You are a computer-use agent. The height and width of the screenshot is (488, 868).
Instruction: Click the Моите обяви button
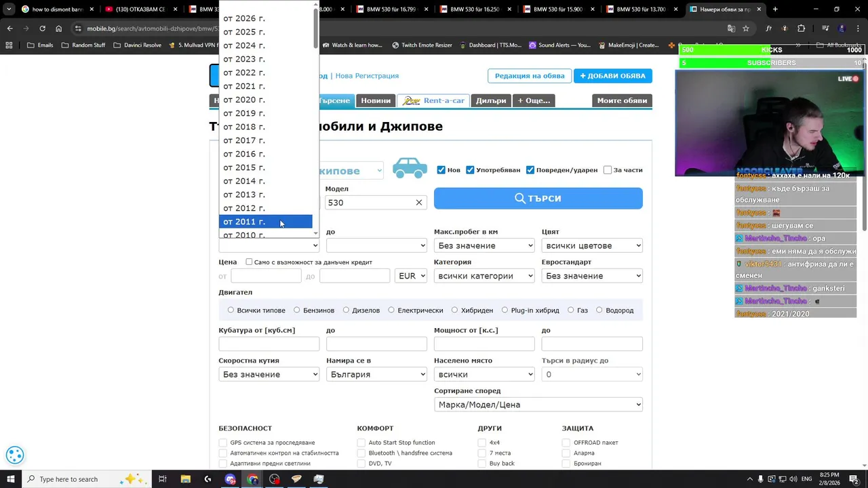[622, 101]
